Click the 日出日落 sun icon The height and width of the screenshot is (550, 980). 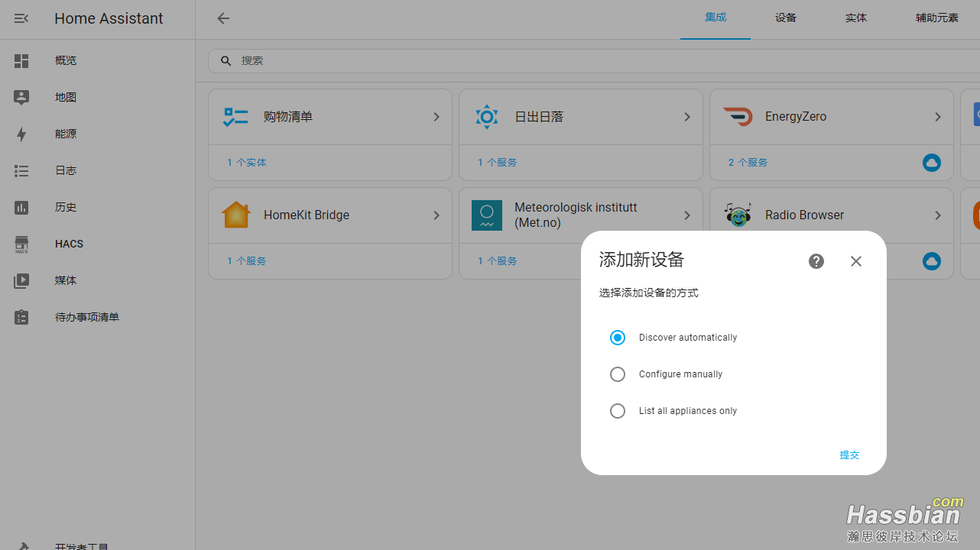pos(486,117)
